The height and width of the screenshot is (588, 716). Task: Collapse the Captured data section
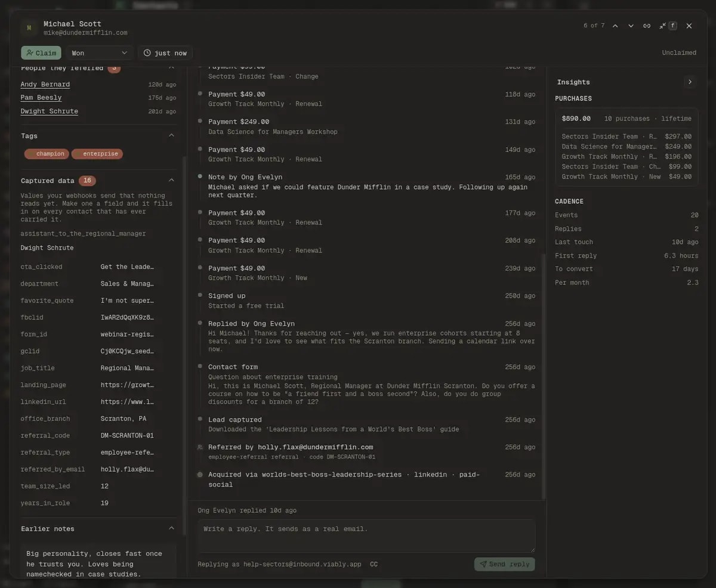171,181
